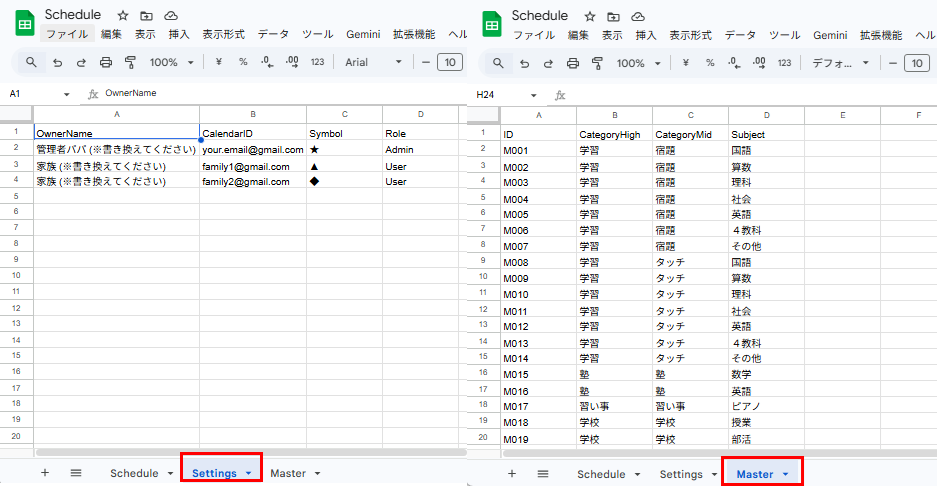Click the undo arrow in the Master sheet window
Image resolution: width=939 pixels, height=489 pixels.
click(x=523, y=62)
